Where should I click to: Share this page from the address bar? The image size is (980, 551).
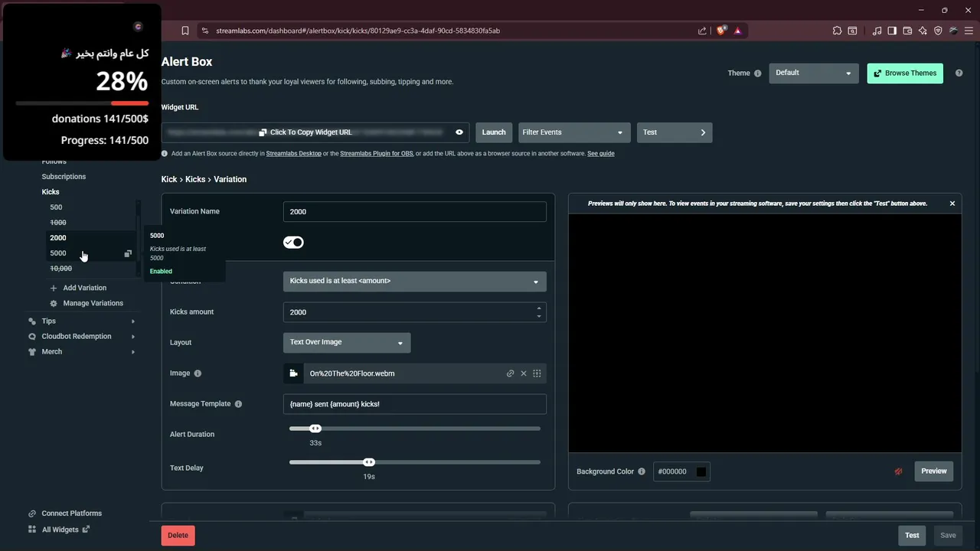point(702,31)
